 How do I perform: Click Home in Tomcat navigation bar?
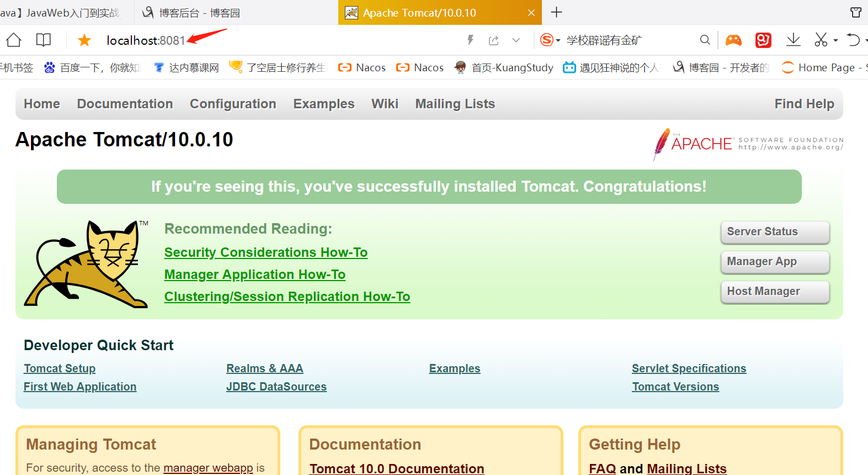coord(42,104)
